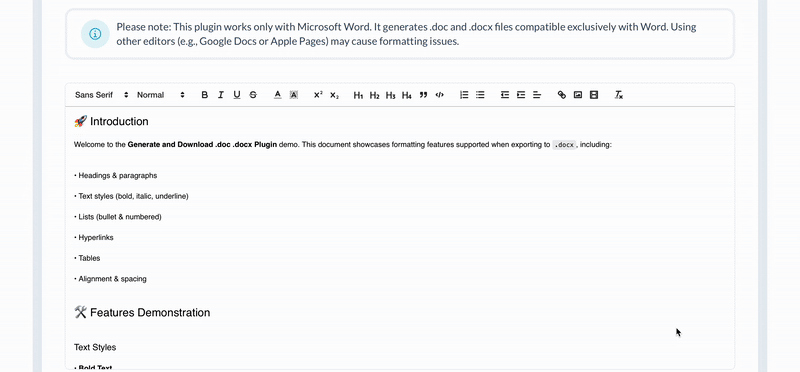
Task: Click the 'Tables' line
Action: point(87,258)
